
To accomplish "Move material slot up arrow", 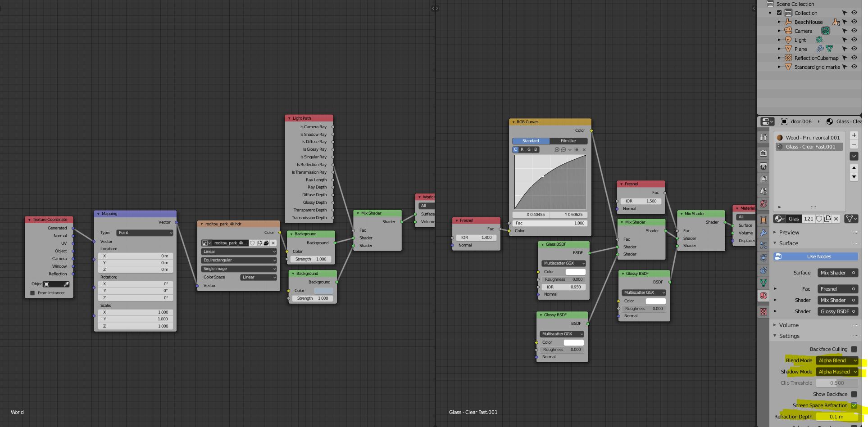I will [x=854, y=168].
